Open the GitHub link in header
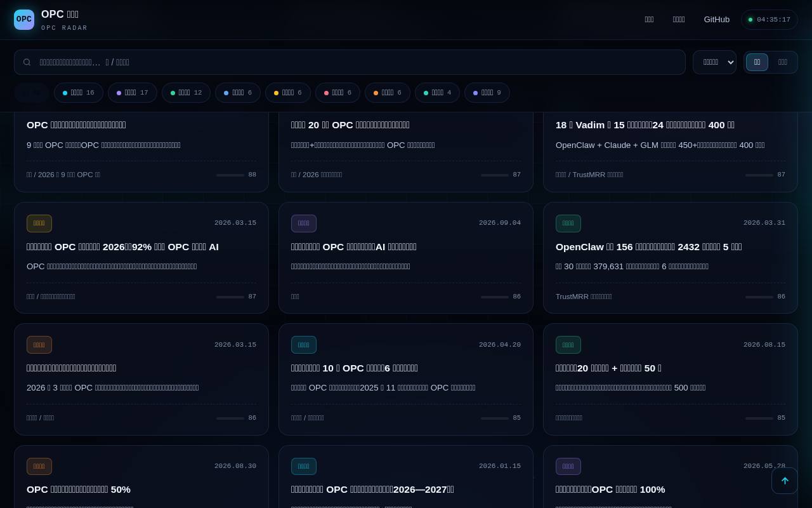This screenshot has height=508, width=812. point(717,20)
